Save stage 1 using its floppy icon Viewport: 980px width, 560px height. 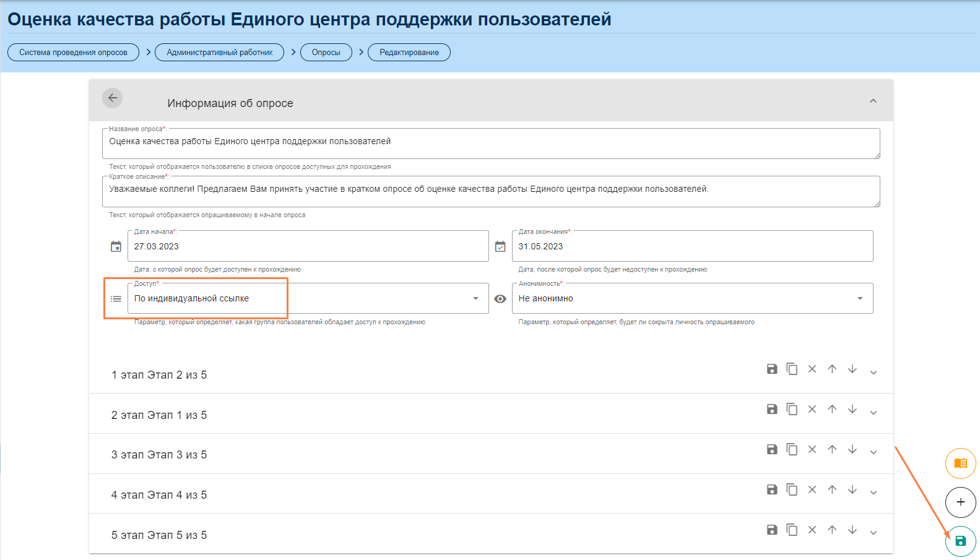(x=772, y=369)
